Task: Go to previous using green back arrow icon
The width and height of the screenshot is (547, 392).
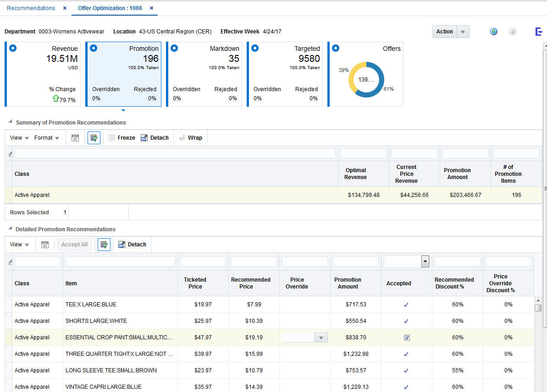Action: pos(494,31)
